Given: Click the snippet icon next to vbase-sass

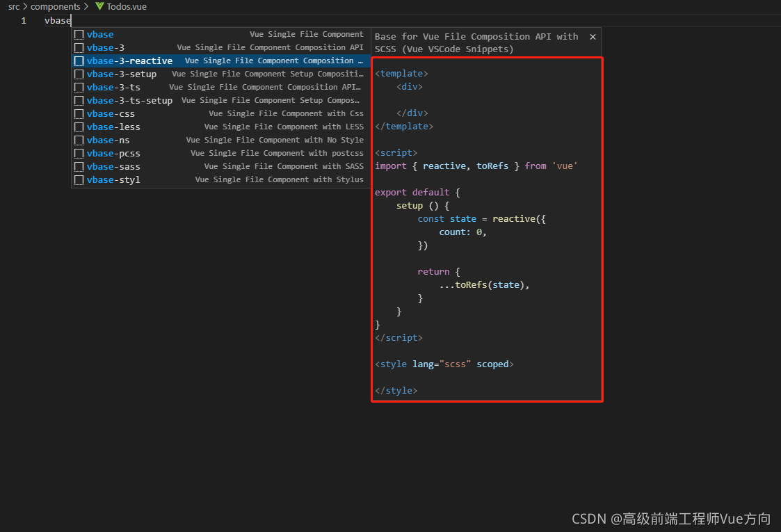Looking at the screenshot, I should click(x=79, y=166).
